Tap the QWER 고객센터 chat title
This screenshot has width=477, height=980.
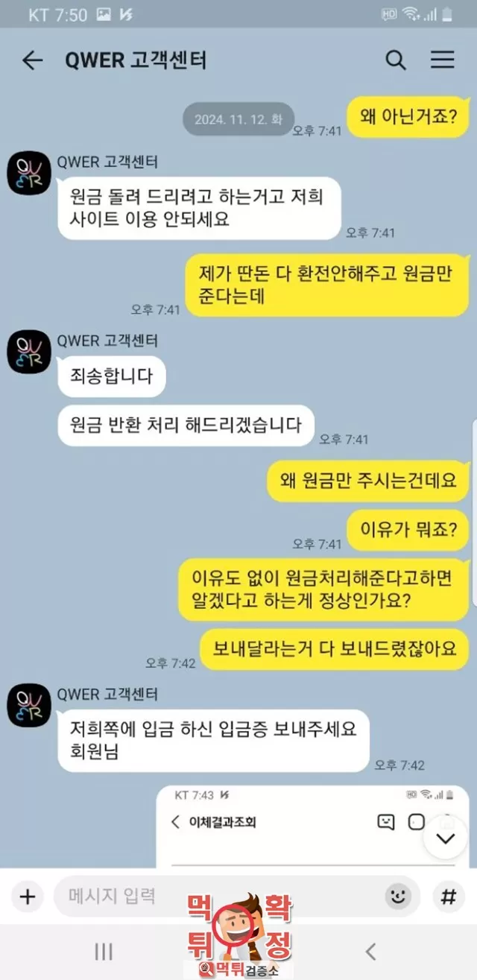coord(136,60)
